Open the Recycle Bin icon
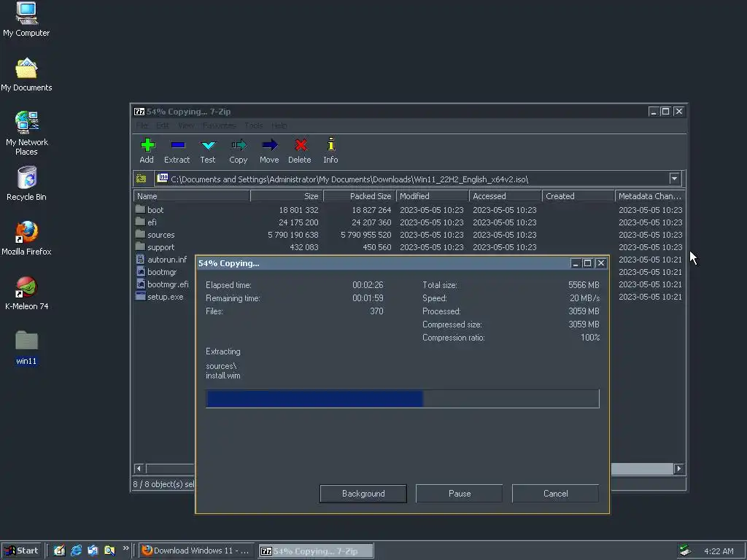The height and width of the screenshot is (560, 747). [x=26, y=183]
